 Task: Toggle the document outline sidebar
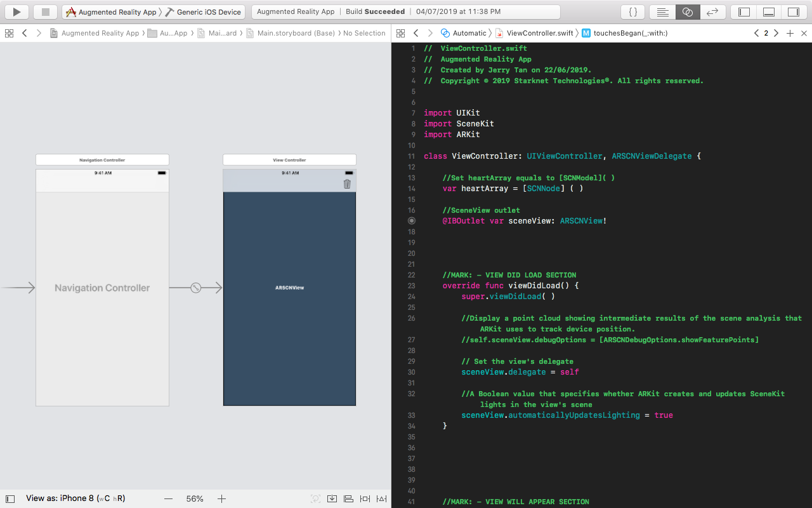pyautogui.click(x=10, y=499)
